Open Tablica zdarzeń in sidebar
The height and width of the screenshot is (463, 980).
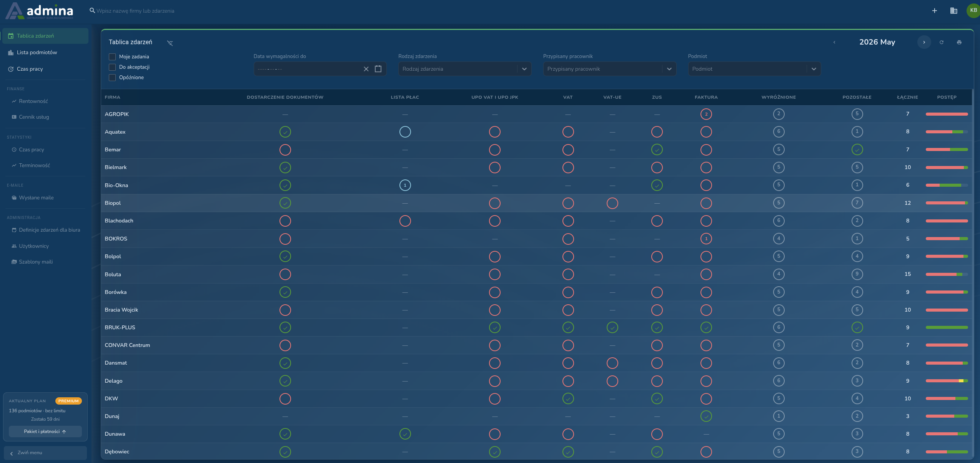click(x=45, y=36)
